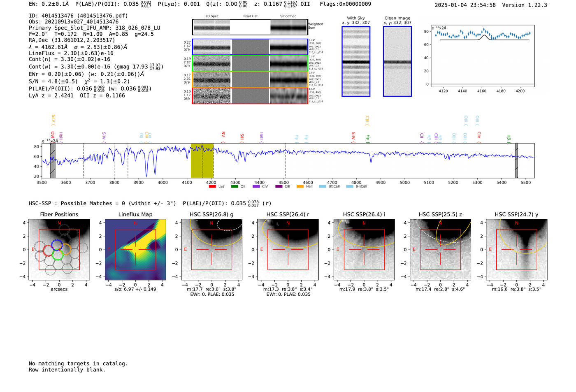The image size is (576, 392).
Task: Click the orange fiber circle in Fiber Positions
Action: [66, 249]
